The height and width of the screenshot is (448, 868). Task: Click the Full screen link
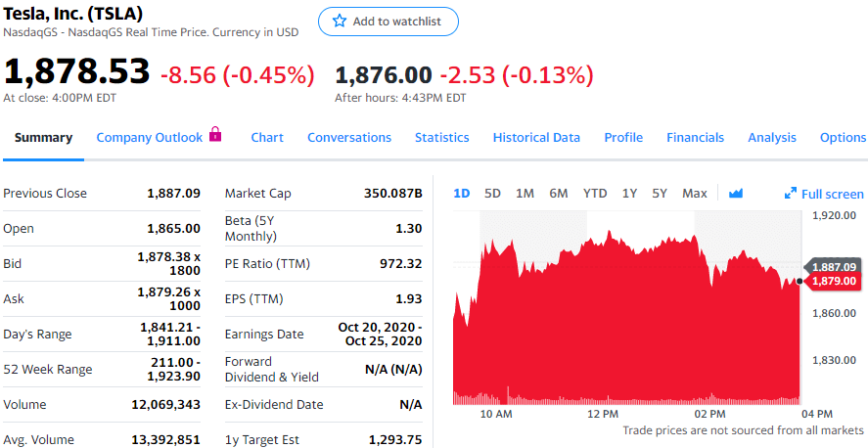coord(832,194)
